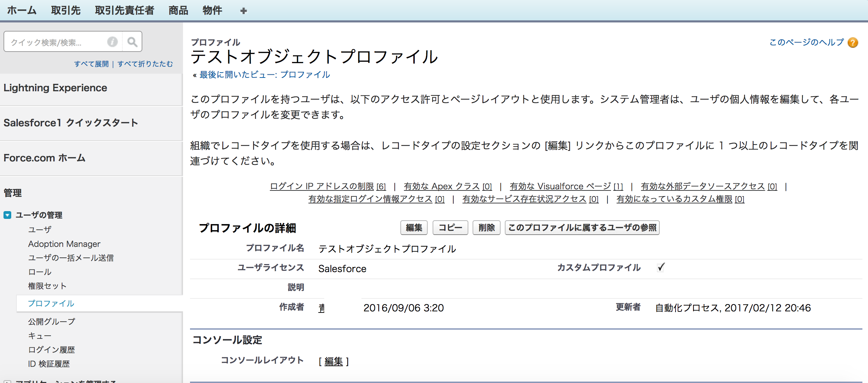The height and width of the screenshot is (383, 868).
Task: Open the help question mark icon
Action: (853, 42)
